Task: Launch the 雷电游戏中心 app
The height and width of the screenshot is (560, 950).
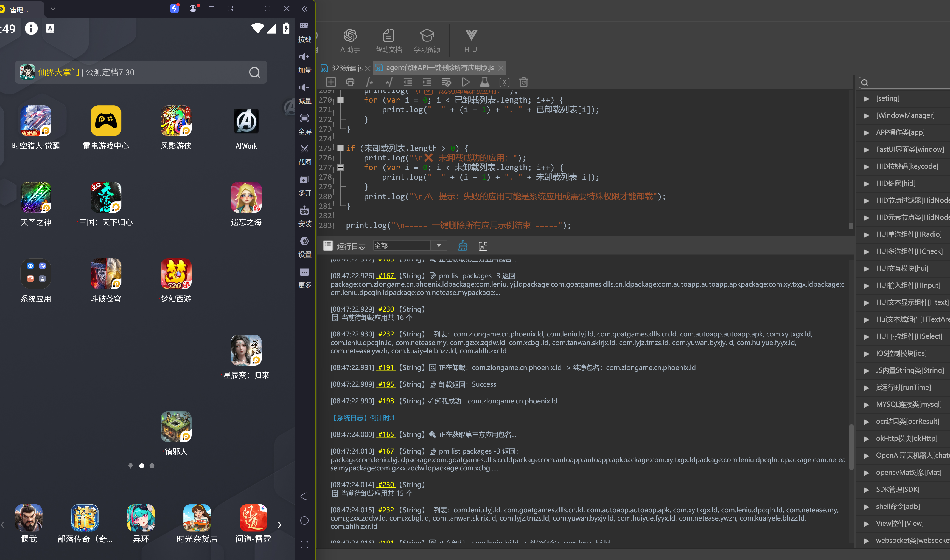Action: 106,128
